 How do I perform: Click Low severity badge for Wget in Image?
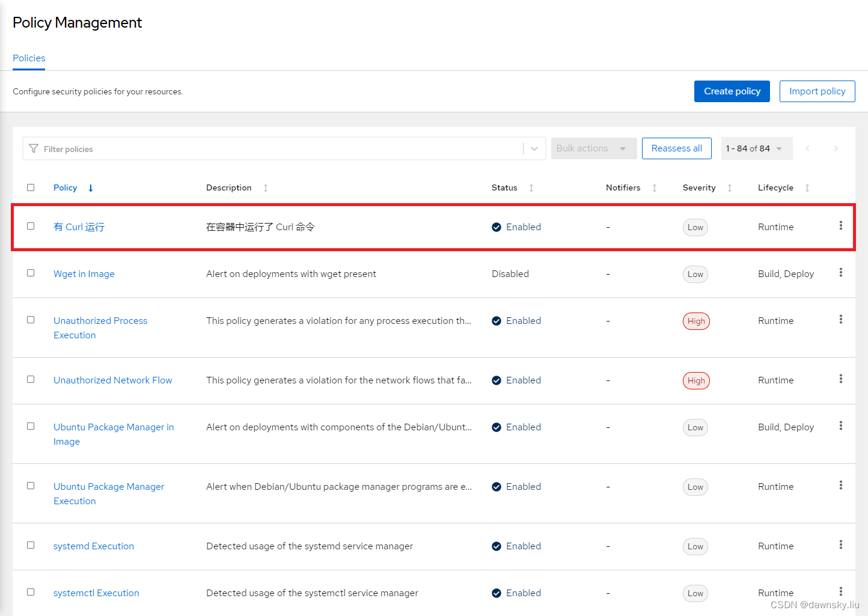pyautogui.click(x=695, y=274)
